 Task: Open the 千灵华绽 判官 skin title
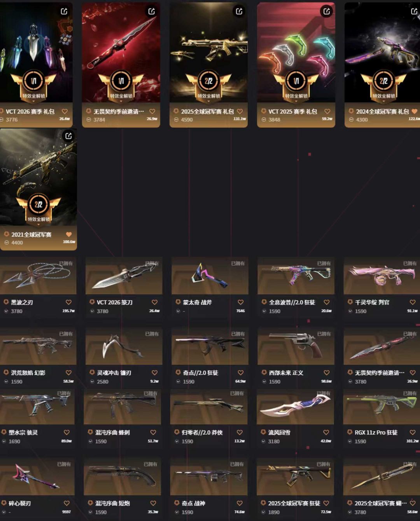point(372,302)
